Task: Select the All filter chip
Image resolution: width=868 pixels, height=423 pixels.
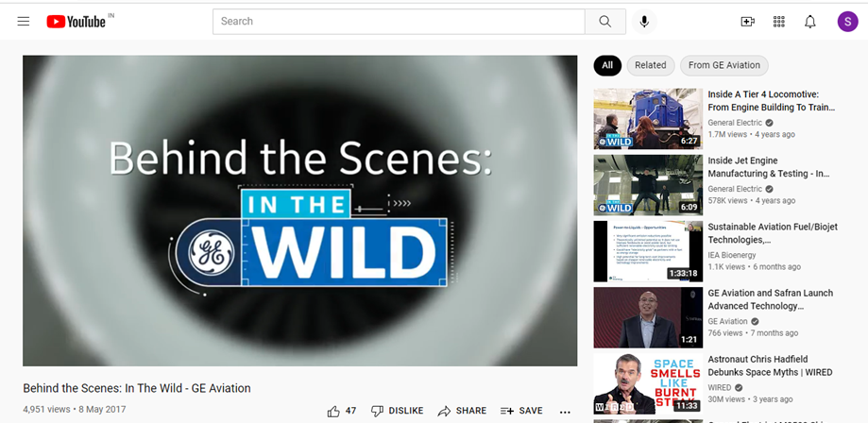Action: [607, 65]
